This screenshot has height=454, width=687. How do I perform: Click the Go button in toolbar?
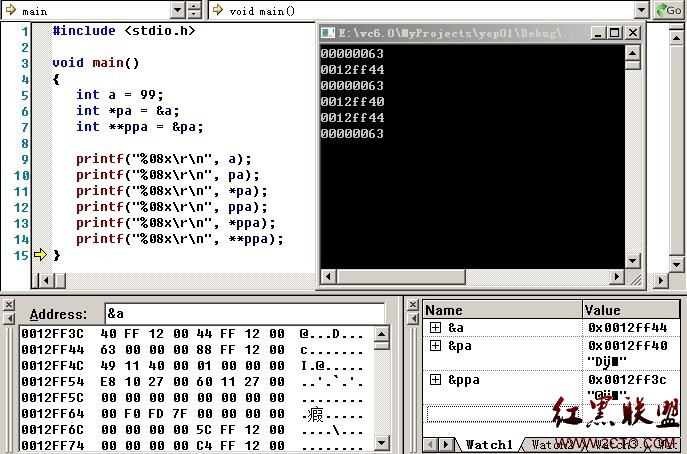click(x=669, y=10)
